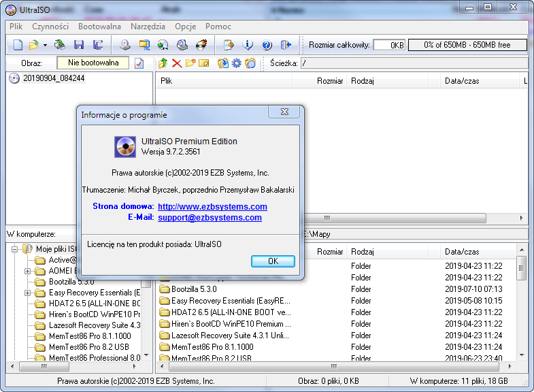Image resolution: width=534 pixels, height=392 pixels.
Task: Click Rodzaj header in the image file list
Action: pyautogui.click(x=387, y=81)
